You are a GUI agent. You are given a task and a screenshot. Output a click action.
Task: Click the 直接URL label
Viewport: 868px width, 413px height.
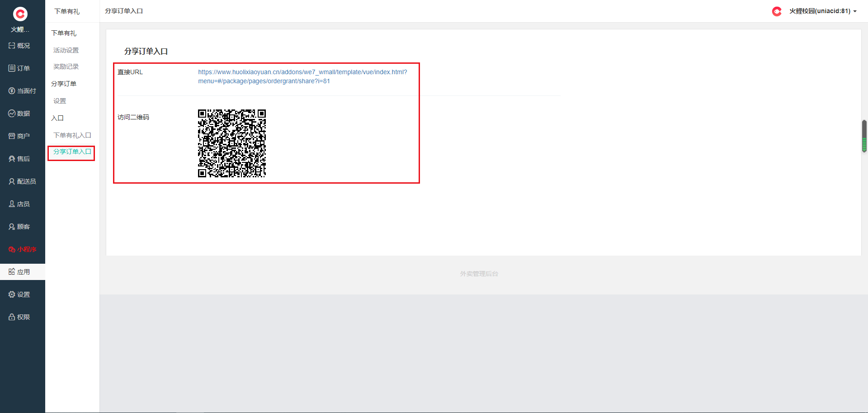tap(130, 72)
